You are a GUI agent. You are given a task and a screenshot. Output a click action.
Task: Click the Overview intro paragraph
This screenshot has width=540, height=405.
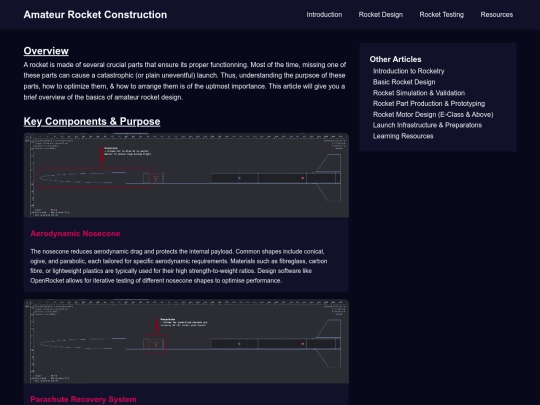(185, 81)
